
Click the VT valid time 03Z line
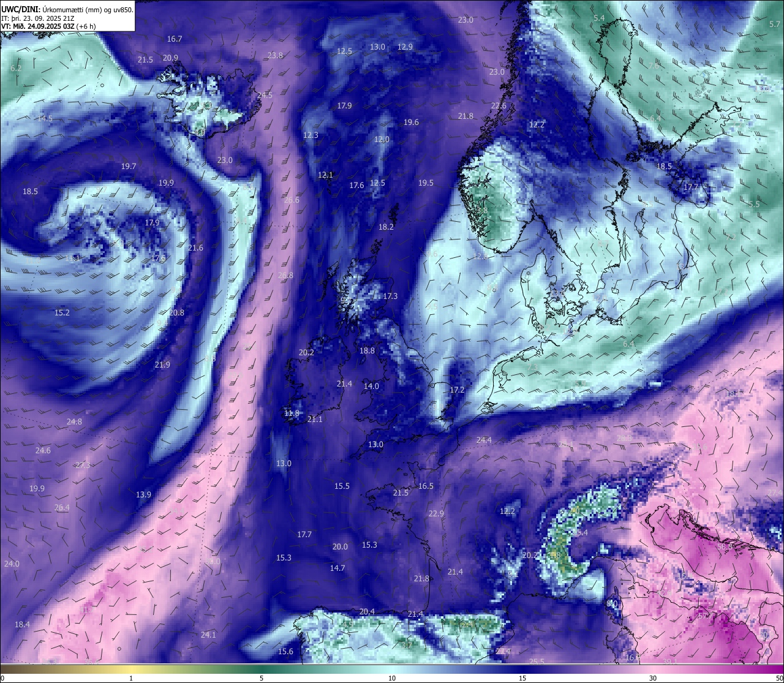[48, 26]
